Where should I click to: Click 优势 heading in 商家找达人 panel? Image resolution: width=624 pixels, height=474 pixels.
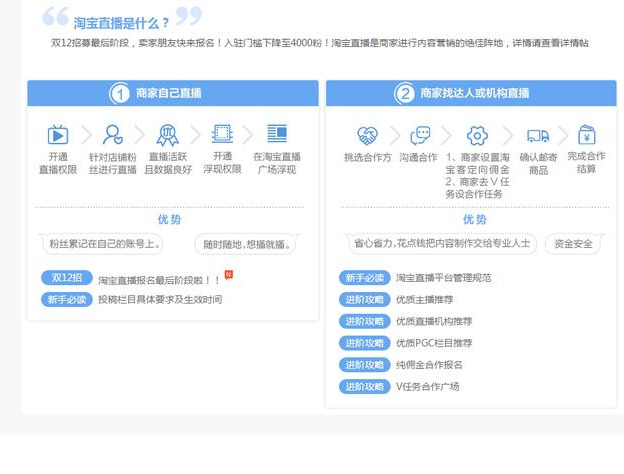[474, 219]
